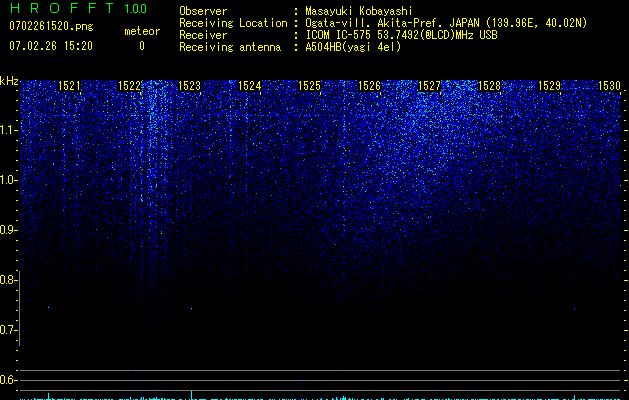Click the Receiving Location field label
The width and height of the screenshot is (629, 400).
click(x=233, y=23)
